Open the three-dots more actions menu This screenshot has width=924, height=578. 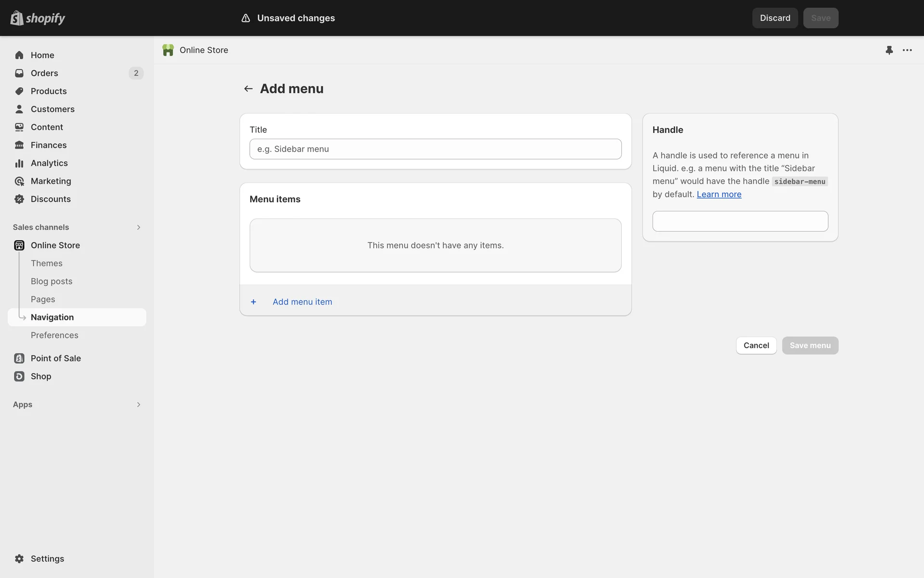(x=907, y=50)
